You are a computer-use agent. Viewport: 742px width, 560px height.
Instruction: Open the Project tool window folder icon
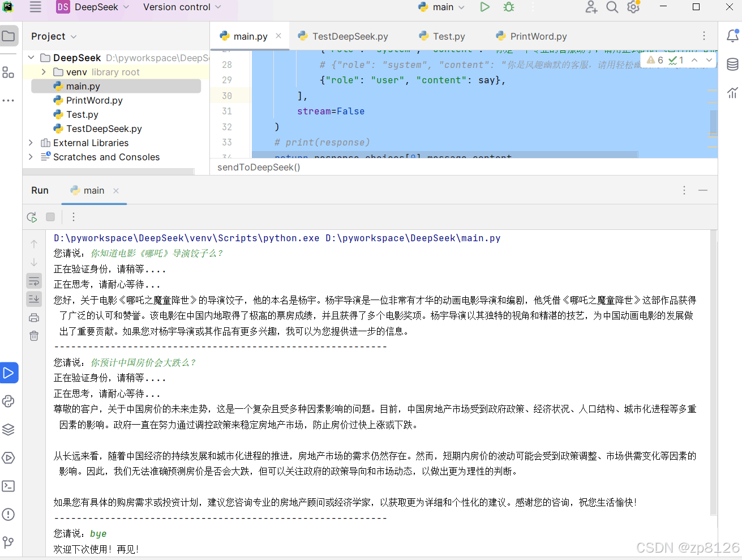pos(8,36)
